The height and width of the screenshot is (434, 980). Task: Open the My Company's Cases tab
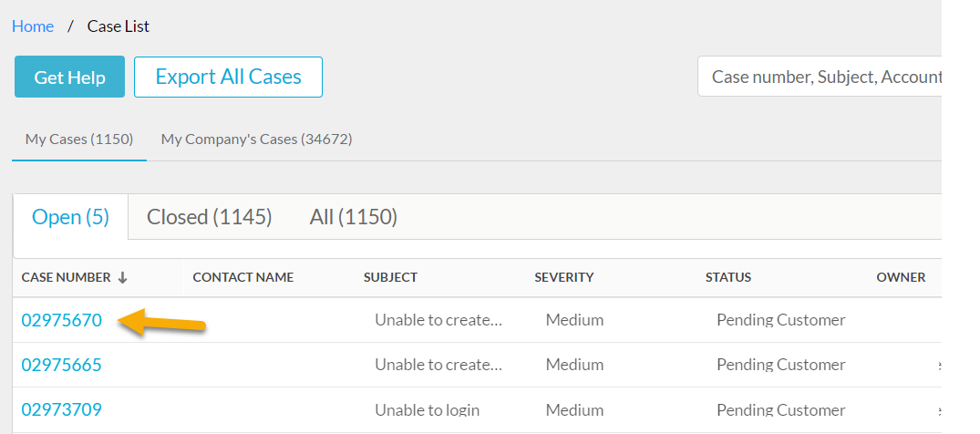pos(256,139)
